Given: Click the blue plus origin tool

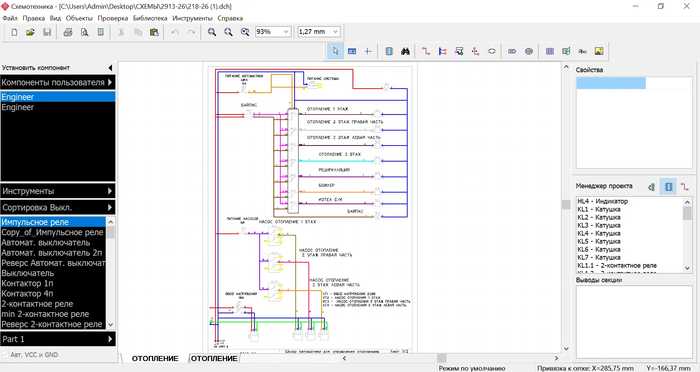Looking at the screenshot, I should coord(368,51).
